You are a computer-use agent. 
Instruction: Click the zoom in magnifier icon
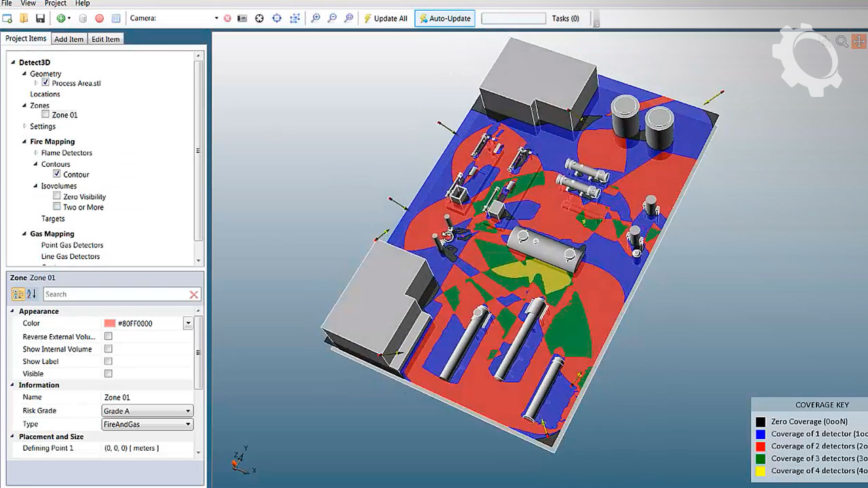pos(315,18)
